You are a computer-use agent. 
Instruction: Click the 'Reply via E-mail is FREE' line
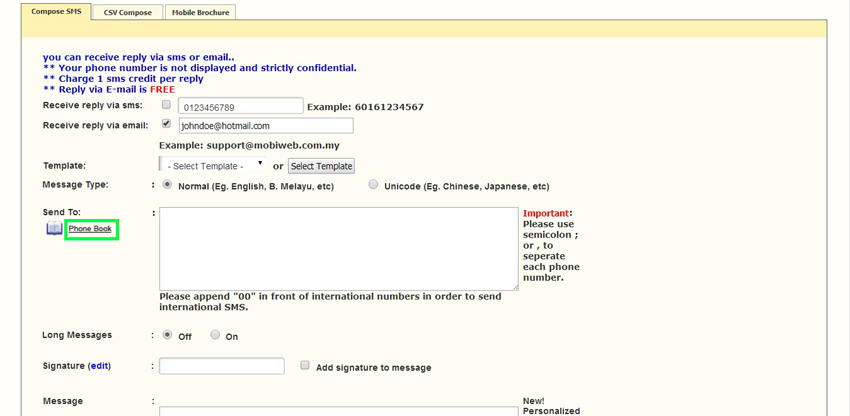[109, 89]
